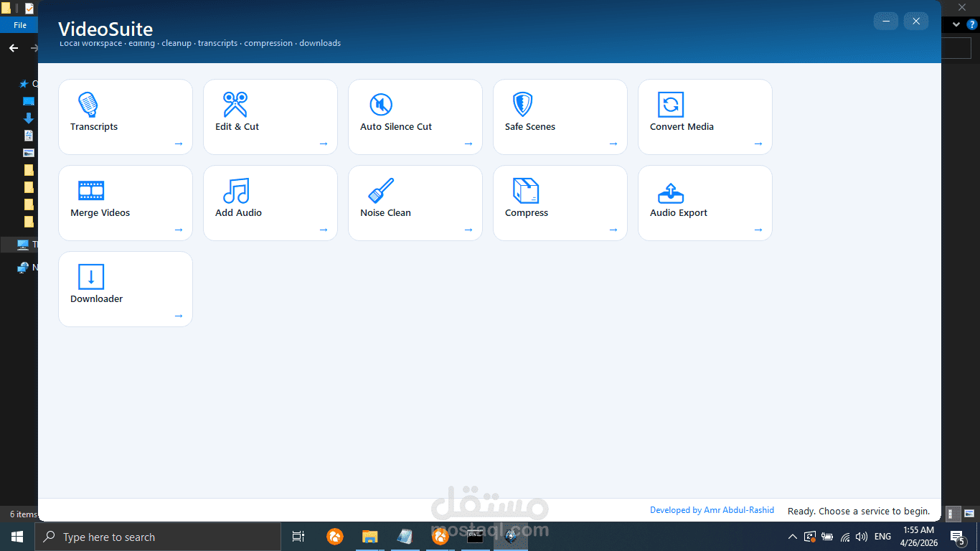The image size is (980, 551).
Task: Open Compress box icon
Action: pyautogui.click(x=526, y=191)
